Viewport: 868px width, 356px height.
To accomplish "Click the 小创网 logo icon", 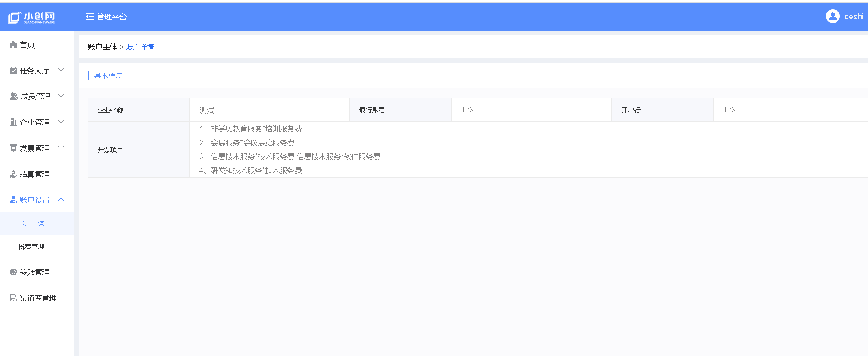I will 15,18.
